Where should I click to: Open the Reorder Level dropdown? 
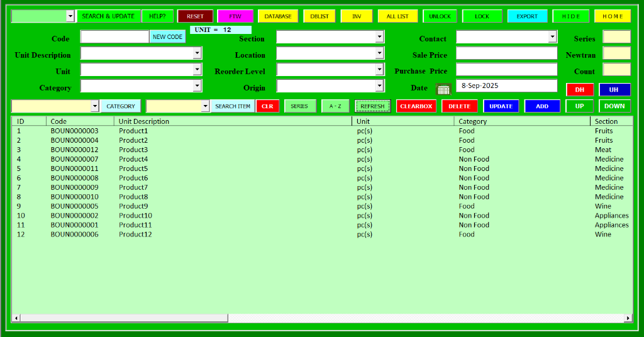(379, 69)
